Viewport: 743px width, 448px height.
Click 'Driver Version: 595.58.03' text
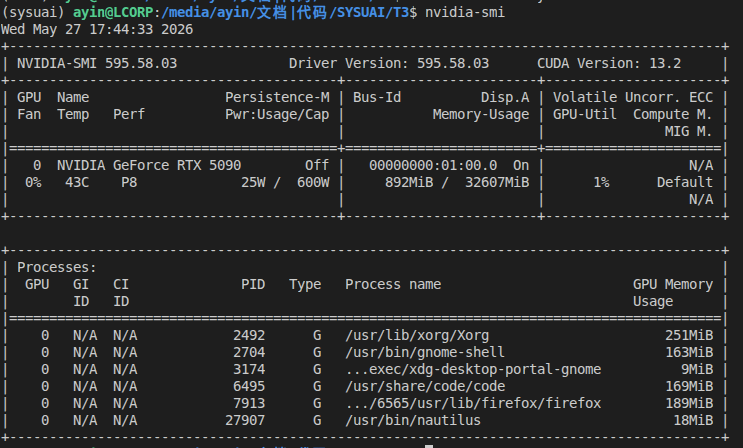389,63
